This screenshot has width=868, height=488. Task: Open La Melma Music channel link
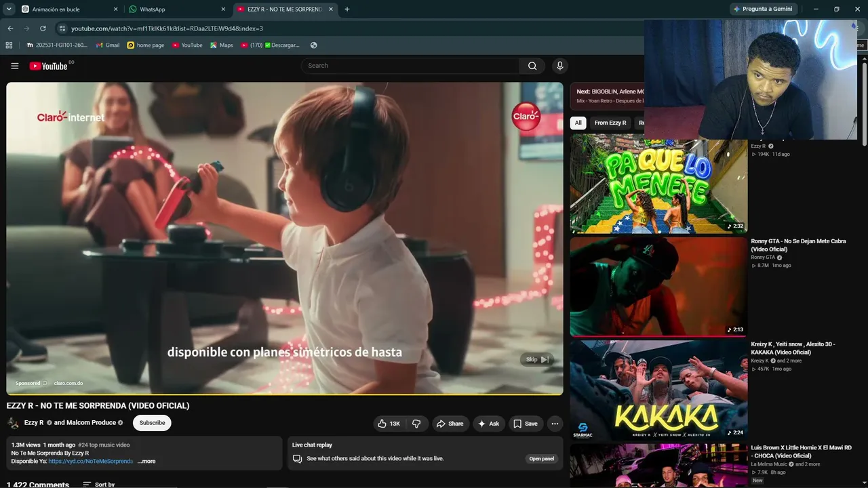[x=769, y=464]
